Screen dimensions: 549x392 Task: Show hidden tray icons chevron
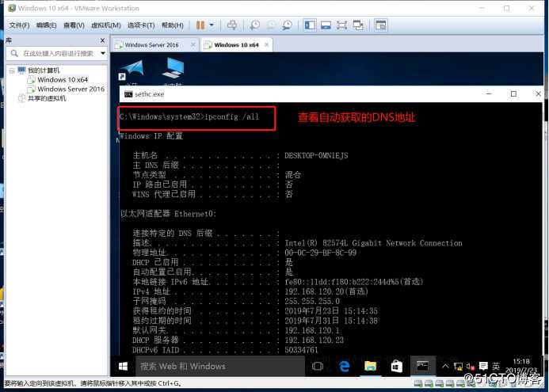click(x=445, y=367)
